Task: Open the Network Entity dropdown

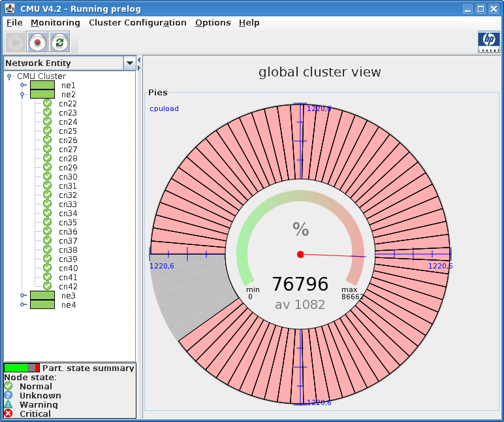Action: point(130,63)
